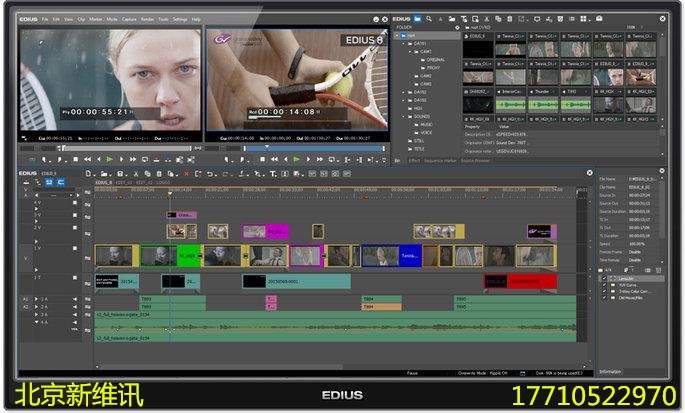The width and height of the screenshot is (685, 413).
Task: Select the red title clip on track 1 T
Action: tap(520, 281)
